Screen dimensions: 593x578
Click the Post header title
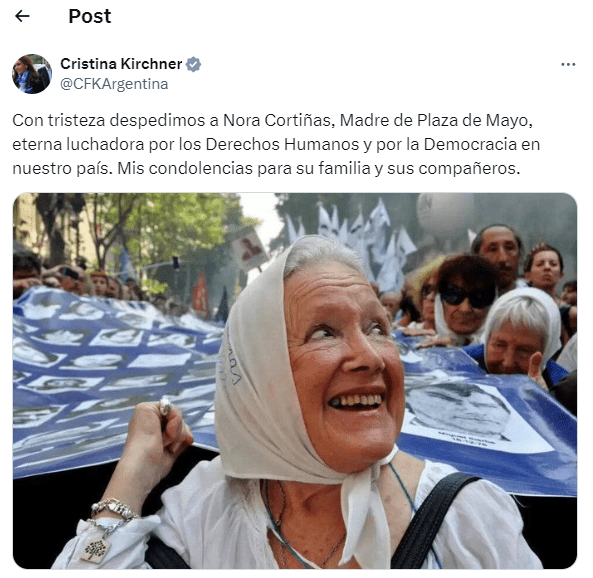[x=90, y=16]
